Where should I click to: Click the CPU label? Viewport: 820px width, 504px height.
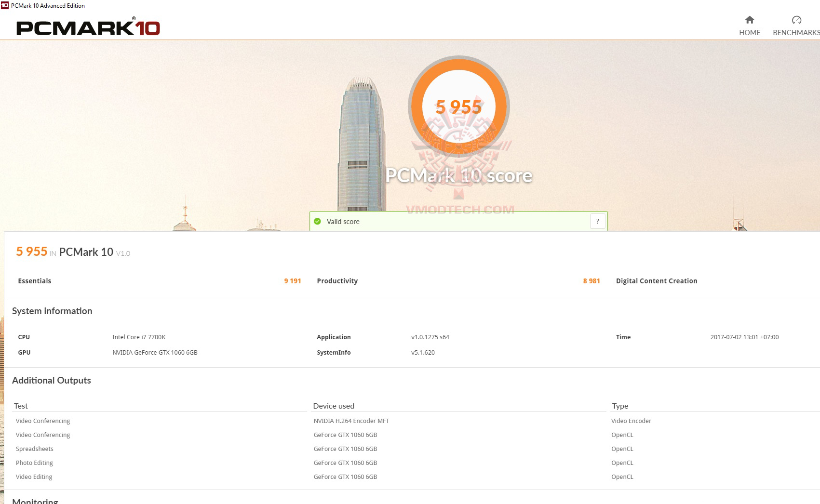tap(24, 337)
